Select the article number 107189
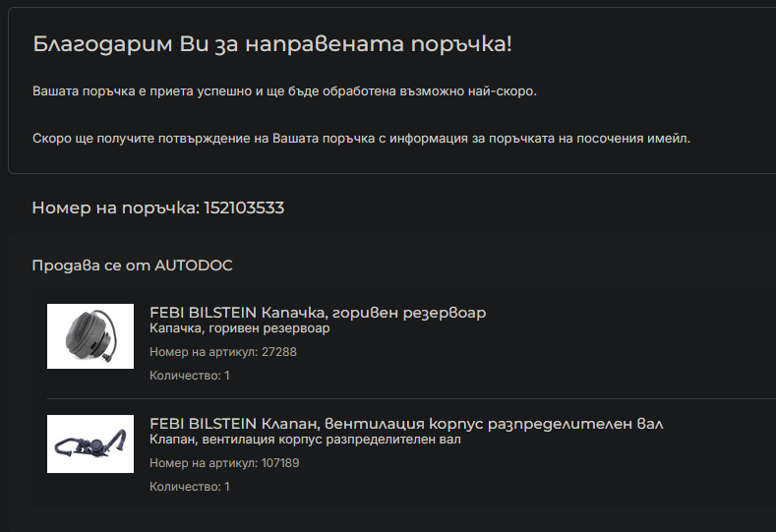 [x=280, y=463]
